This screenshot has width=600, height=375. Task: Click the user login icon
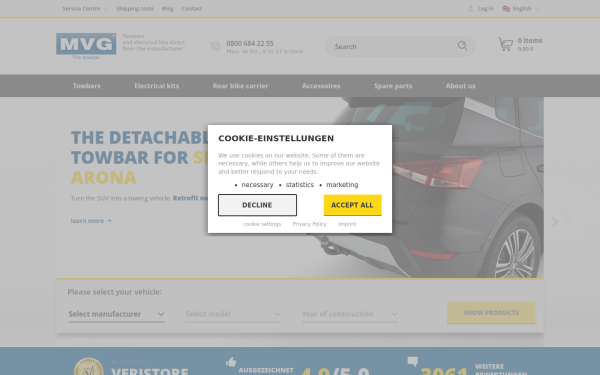click(471, 8)
